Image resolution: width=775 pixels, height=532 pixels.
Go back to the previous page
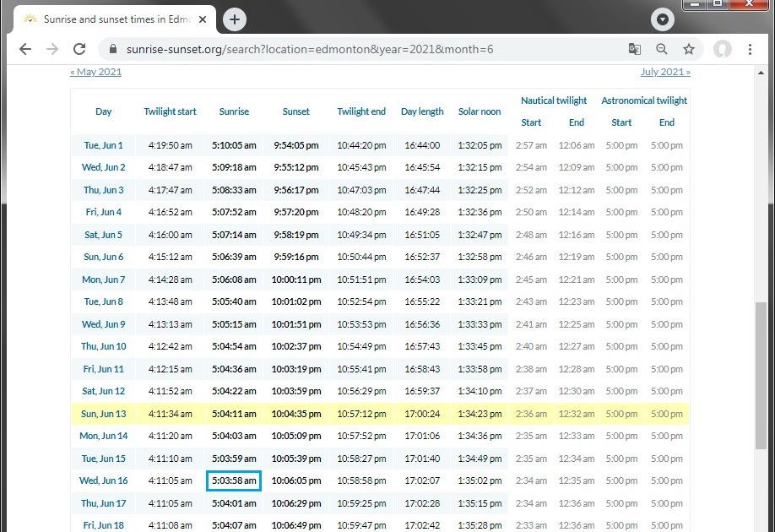pyautogui.click(x=25, y=49)
